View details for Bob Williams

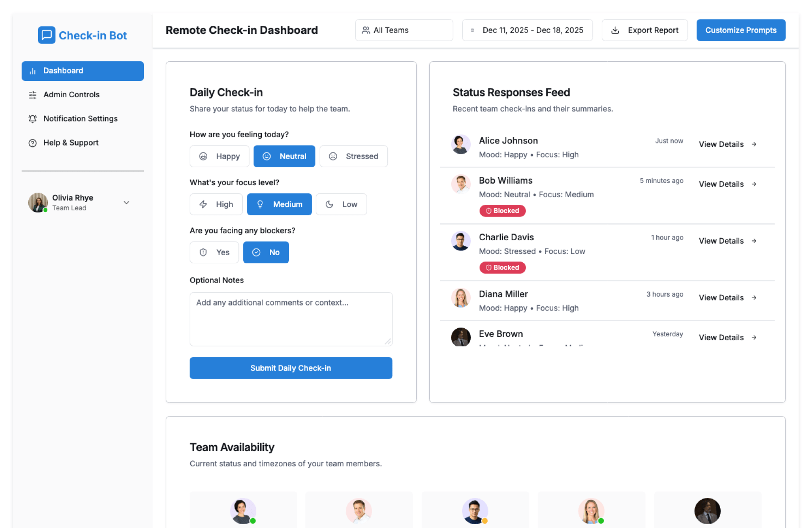(721, 184)
